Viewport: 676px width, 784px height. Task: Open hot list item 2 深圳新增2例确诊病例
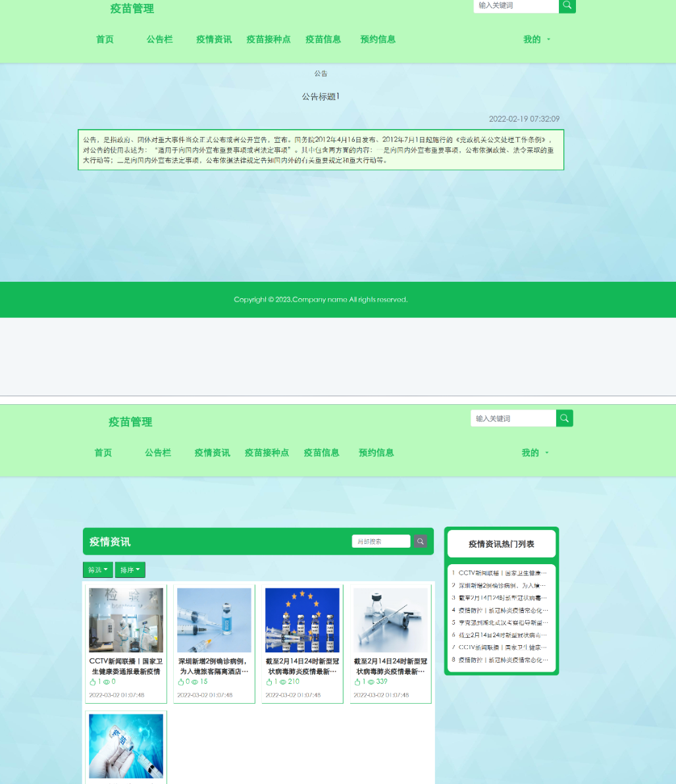[x=502, y=585]
